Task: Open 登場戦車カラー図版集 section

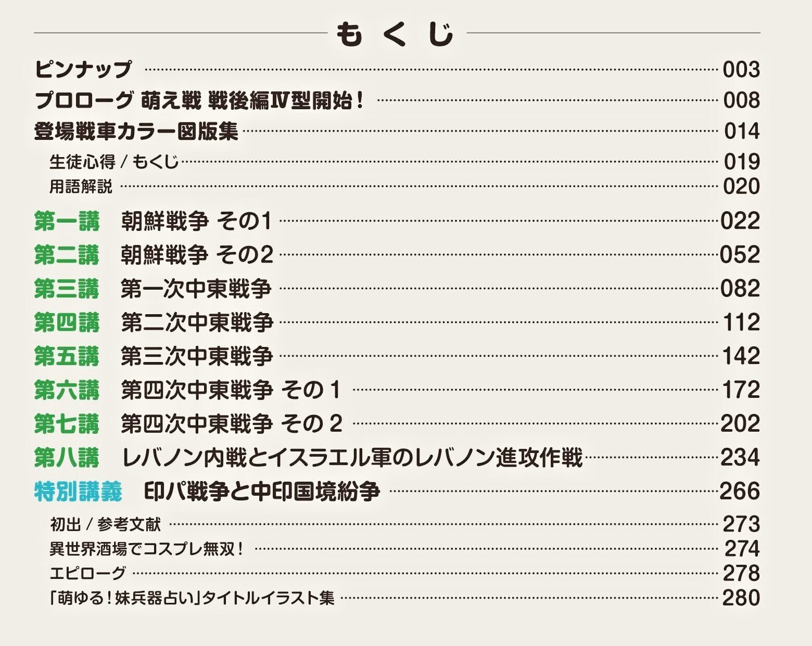Action: click(136, 131)
